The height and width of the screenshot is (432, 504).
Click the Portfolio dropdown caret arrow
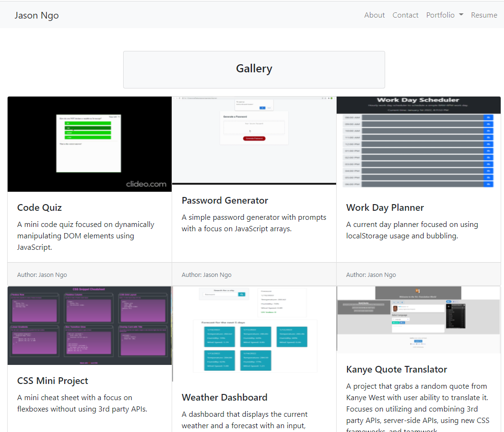[x=461, y=15]
